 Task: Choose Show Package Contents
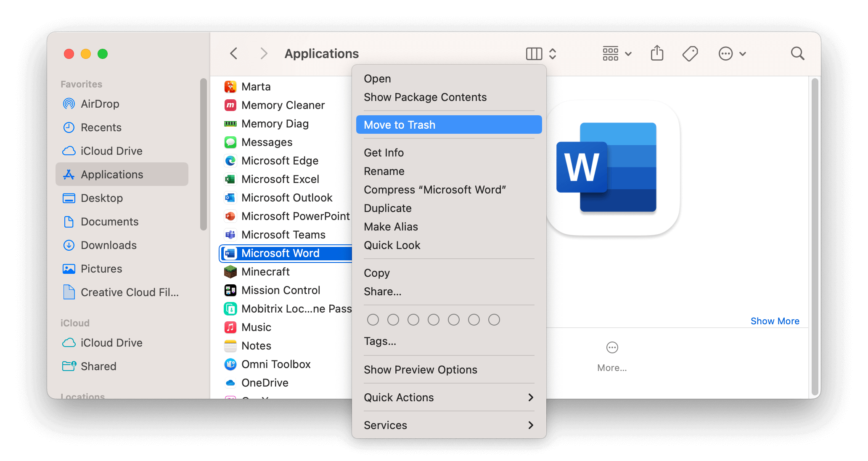(x=449, y=97)
